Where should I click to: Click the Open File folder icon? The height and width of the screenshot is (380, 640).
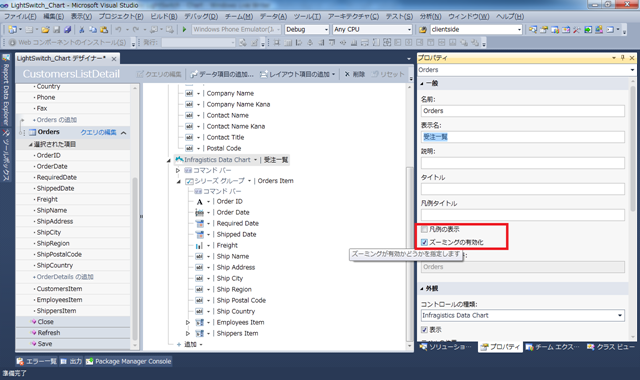[45, 30]
